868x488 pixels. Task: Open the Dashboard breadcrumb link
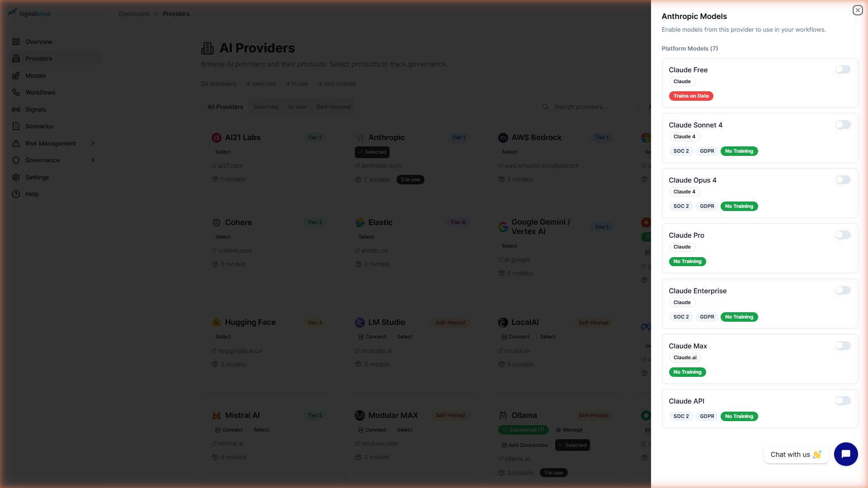pos(134,14)
